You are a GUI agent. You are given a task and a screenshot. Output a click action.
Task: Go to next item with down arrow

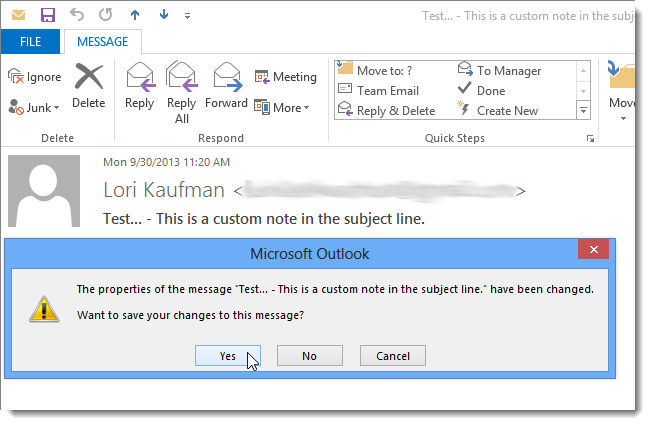[164, 15]
